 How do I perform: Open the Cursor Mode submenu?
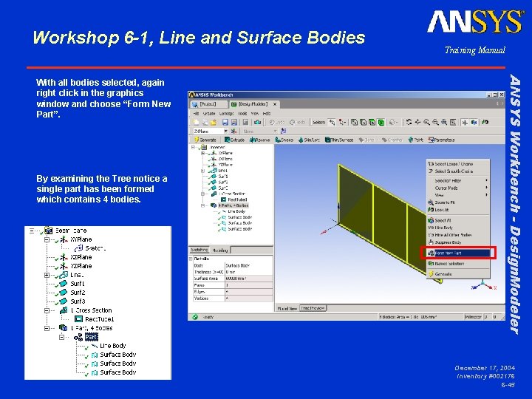pos(458,188)
